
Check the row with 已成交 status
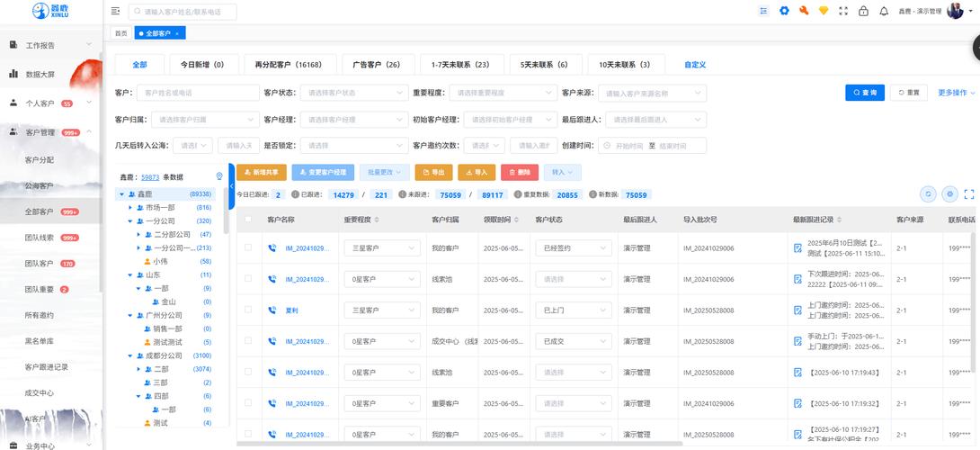[248, 340]
